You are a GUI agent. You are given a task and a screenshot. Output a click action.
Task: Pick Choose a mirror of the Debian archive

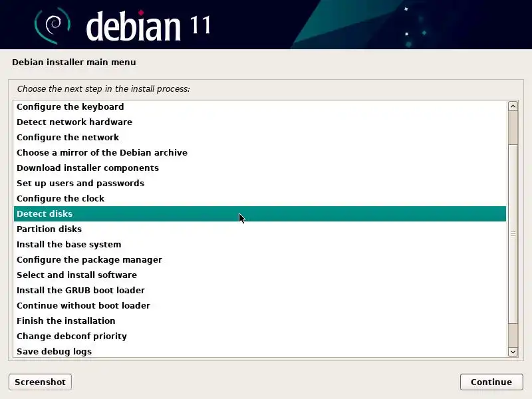260,152
